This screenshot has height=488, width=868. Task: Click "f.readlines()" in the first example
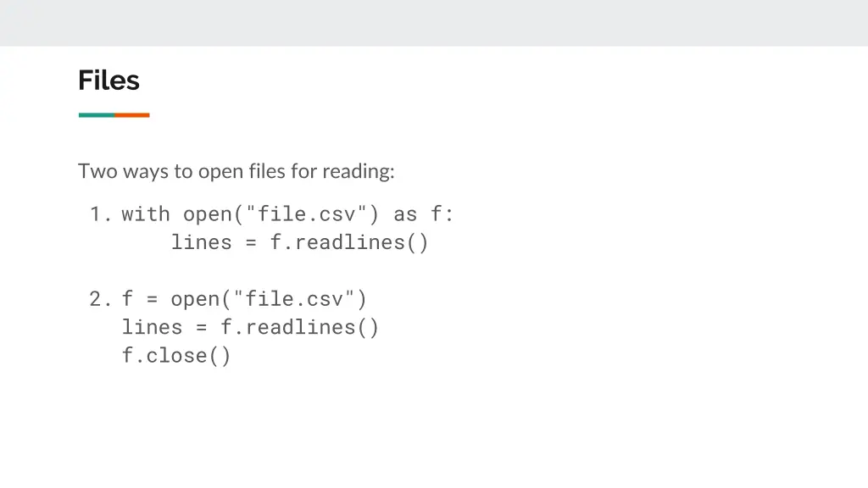point(349,242)
